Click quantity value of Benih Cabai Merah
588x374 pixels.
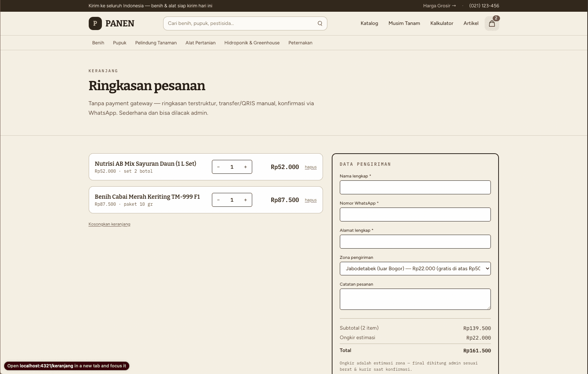tap(232, 200)
